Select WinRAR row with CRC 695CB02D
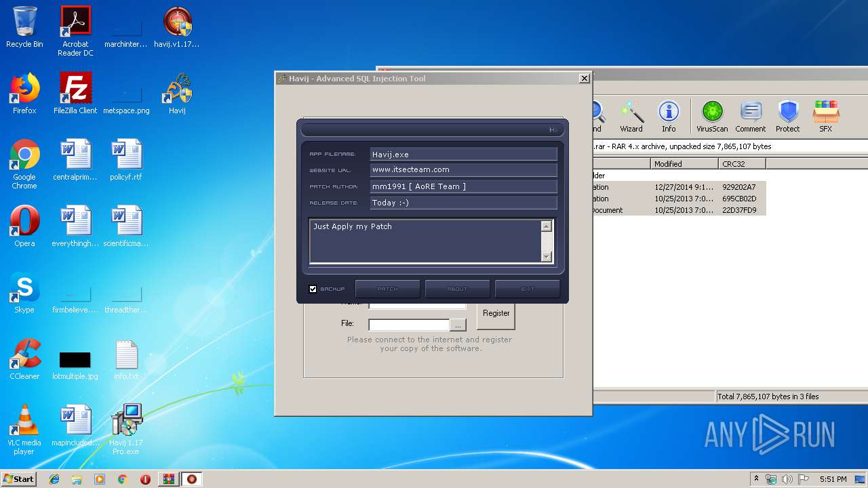The height and width of the screenshot is (488, 868). 679,199
